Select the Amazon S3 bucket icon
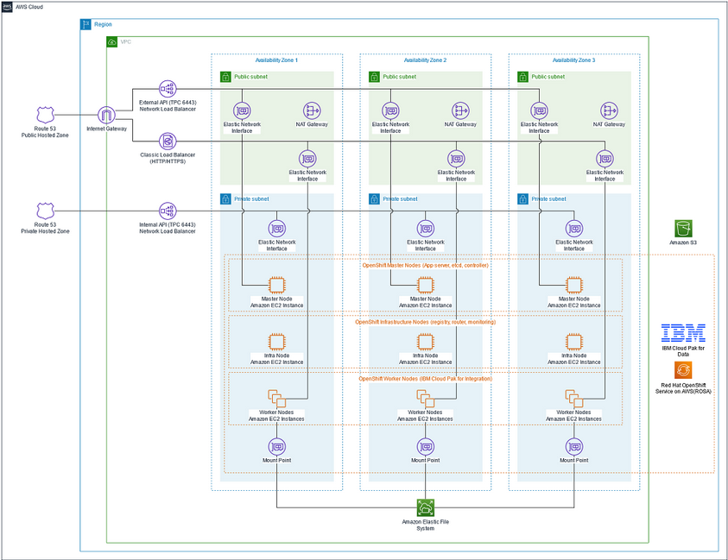This screenshot has width=728, height=560. pos(683,229)
